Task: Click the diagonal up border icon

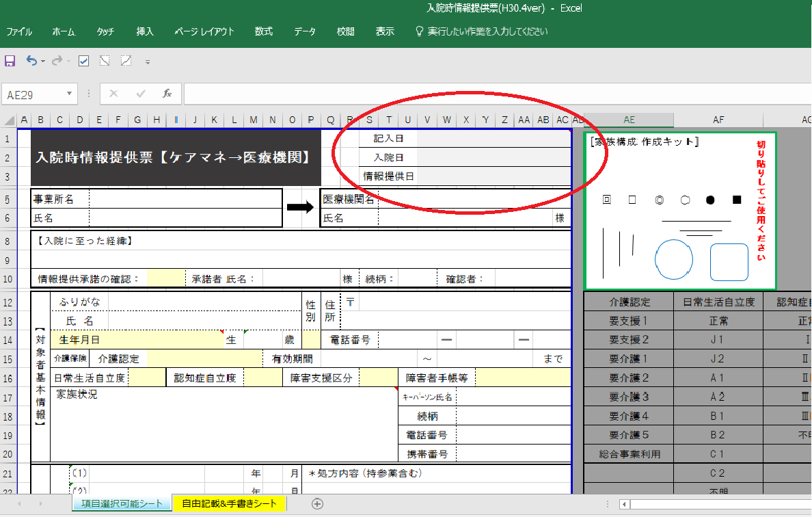Action: click(x=126, y=62)
